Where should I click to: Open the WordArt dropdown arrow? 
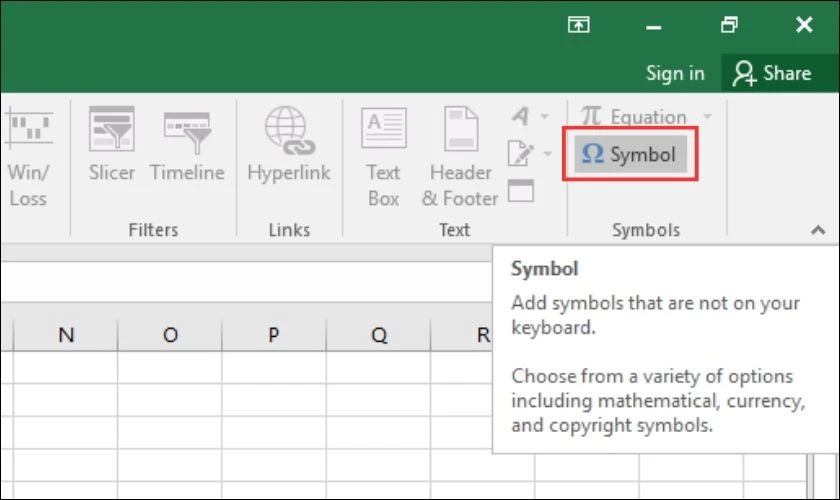[x=544, y=116]
